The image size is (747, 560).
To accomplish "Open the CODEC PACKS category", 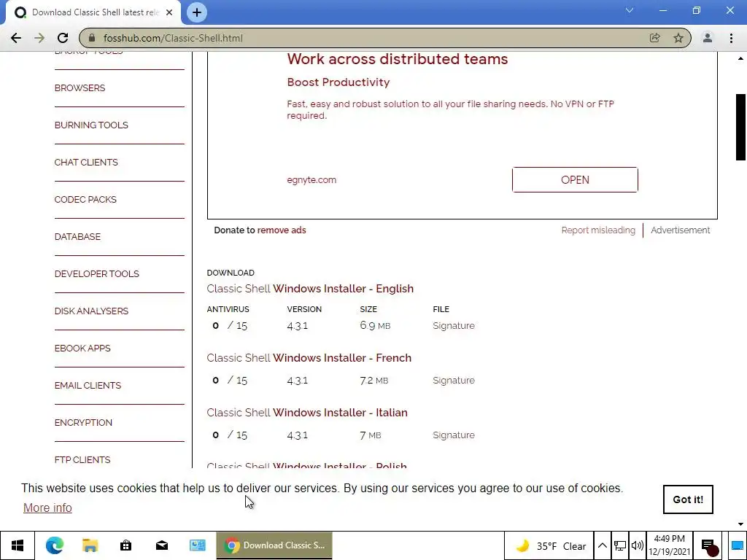I will (85, 200).
